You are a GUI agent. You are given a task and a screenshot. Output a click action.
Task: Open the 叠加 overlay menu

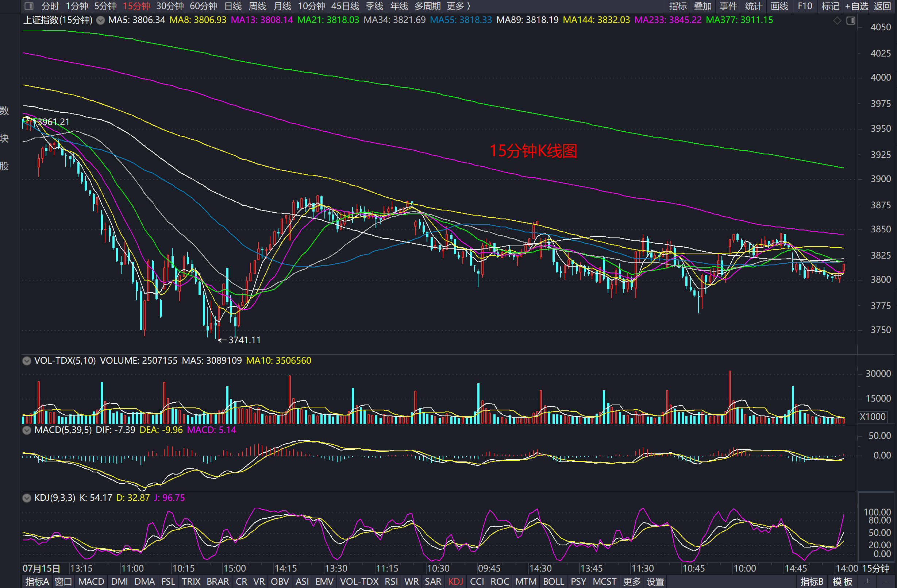tap(703, 6)
